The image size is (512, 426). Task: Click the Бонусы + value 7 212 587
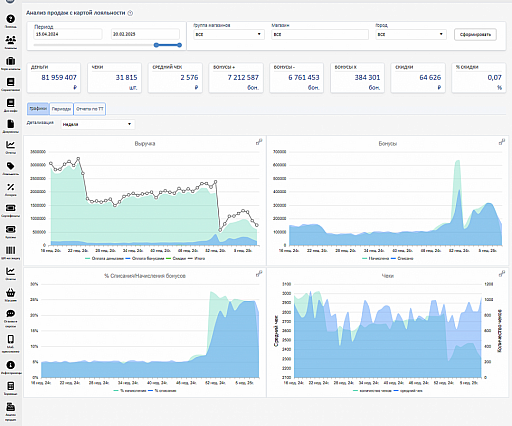pos(243,78)
